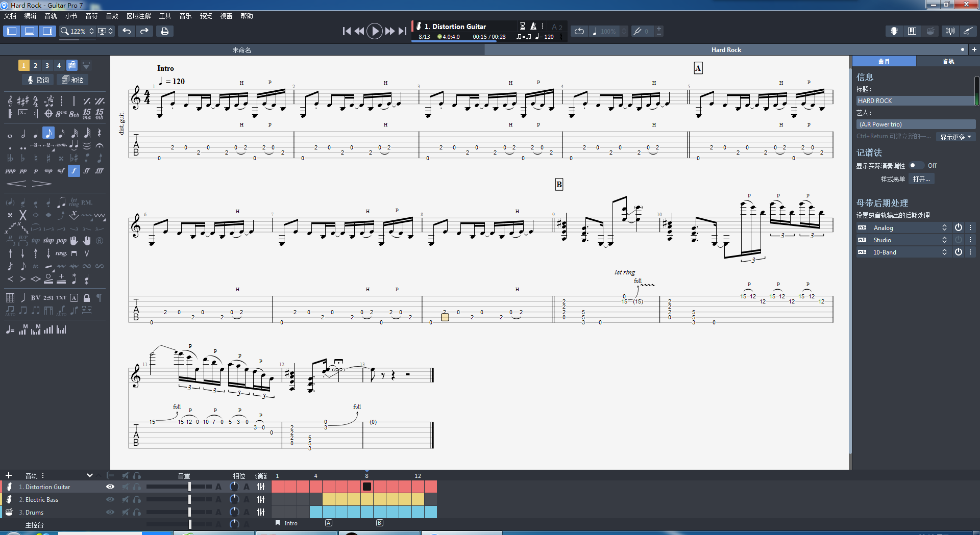Toggle visibility of Distortion Guitar track
Screen dimensions: 980x535
(110, 487)
